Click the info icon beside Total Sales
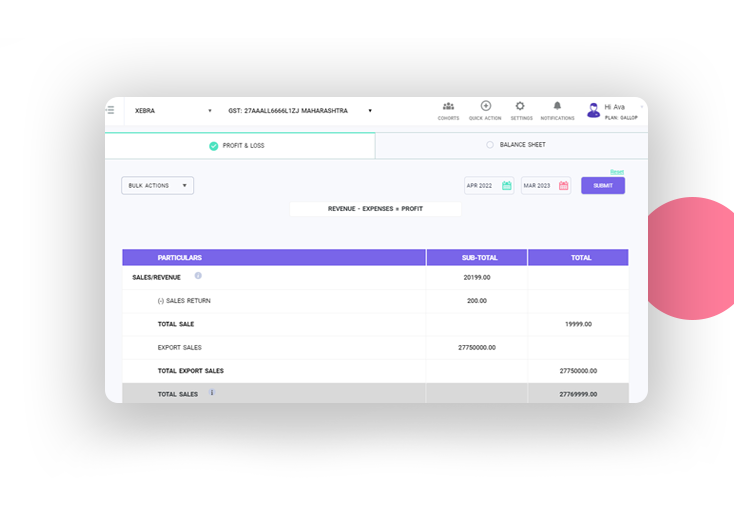 coord(212,393)
